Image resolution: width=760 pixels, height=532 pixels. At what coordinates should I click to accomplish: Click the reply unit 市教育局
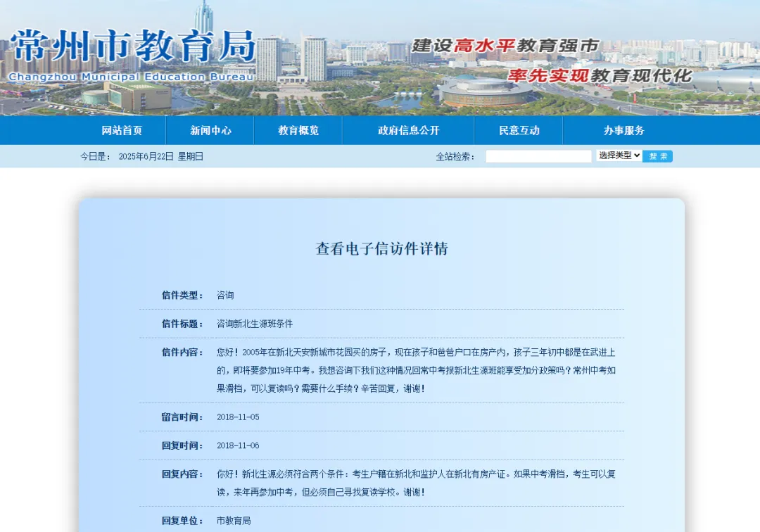point(234,521)
